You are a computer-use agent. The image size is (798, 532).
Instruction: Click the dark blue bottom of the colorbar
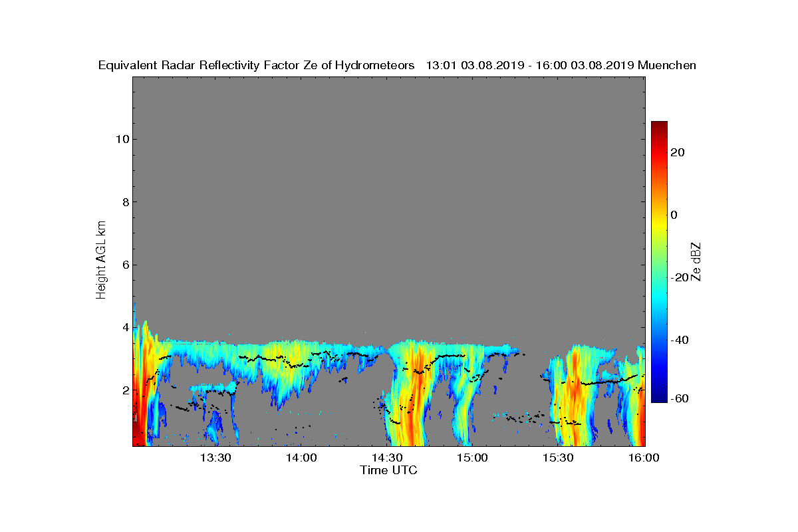coord(659,397)
